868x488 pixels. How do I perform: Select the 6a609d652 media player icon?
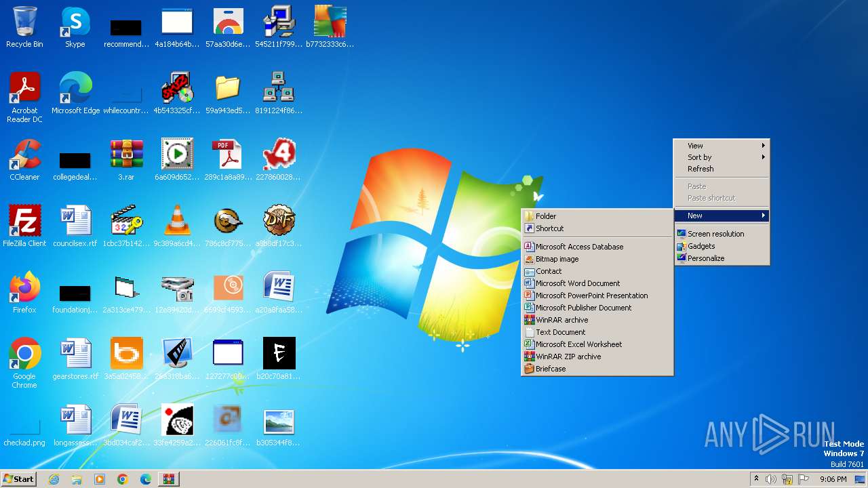click(x=177, y=160)
